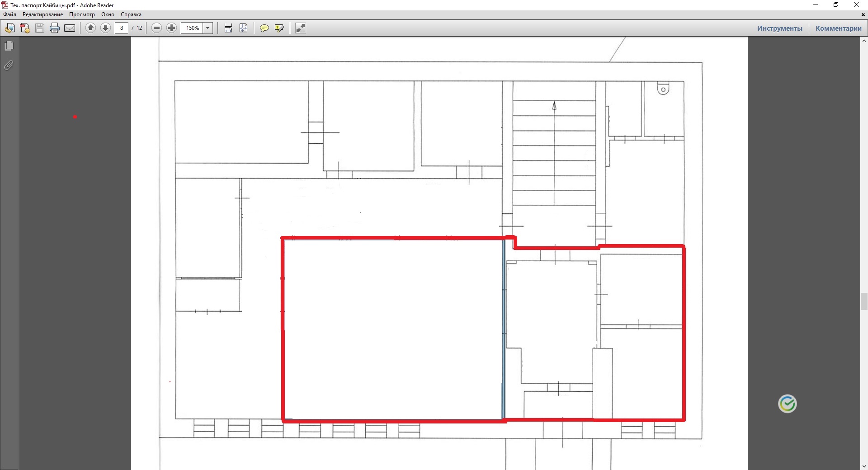Select the highlight text tool
The image size is (868, 470).
pyautogui.click(x=279, y=28)
